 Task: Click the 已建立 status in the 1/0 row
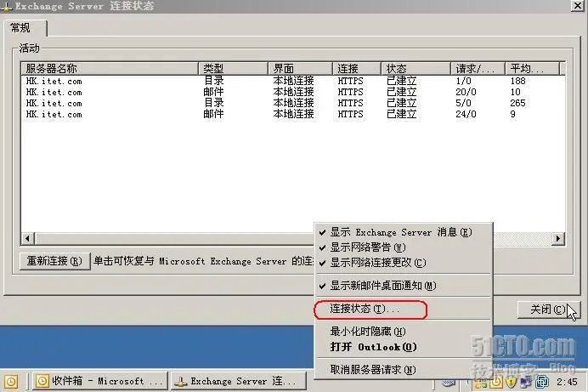point(402,81)
